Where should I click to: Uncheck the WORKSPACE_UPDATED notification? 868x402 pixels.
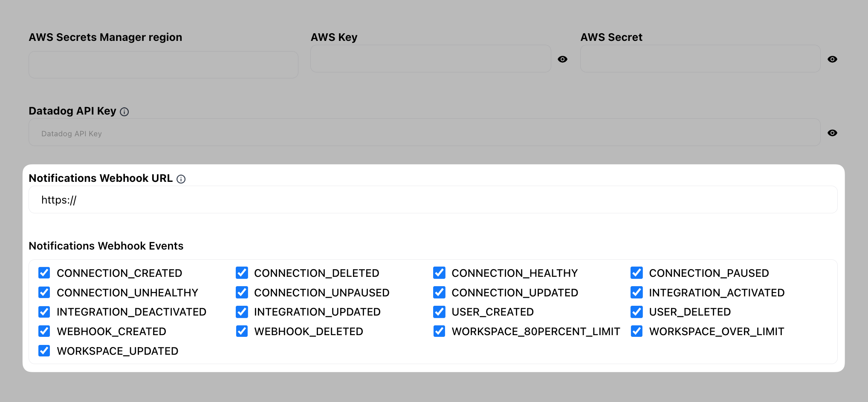[x=44, y=351]
